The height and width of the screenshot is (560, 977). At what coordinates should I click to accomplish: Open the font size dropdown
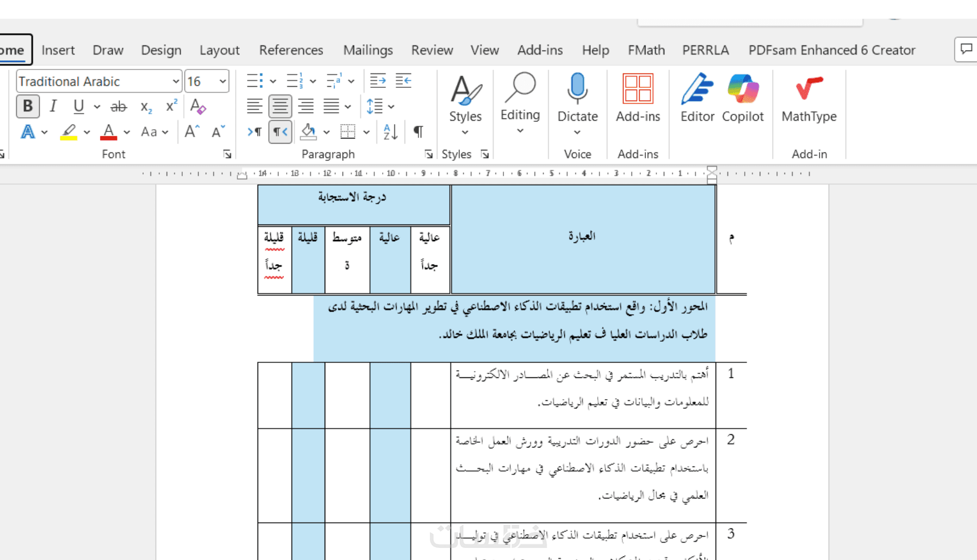pos(222,82)
